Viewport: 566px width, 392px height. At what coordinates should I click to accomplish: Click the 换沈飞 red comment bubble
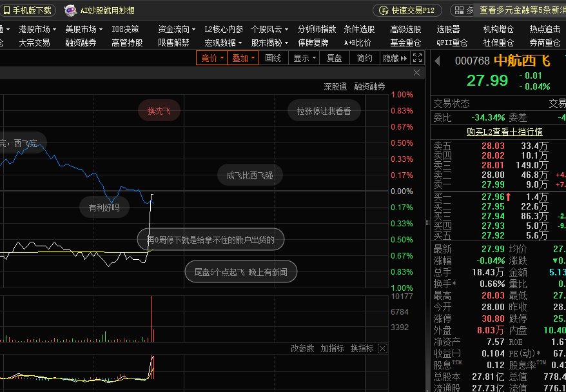pos(159,111)
